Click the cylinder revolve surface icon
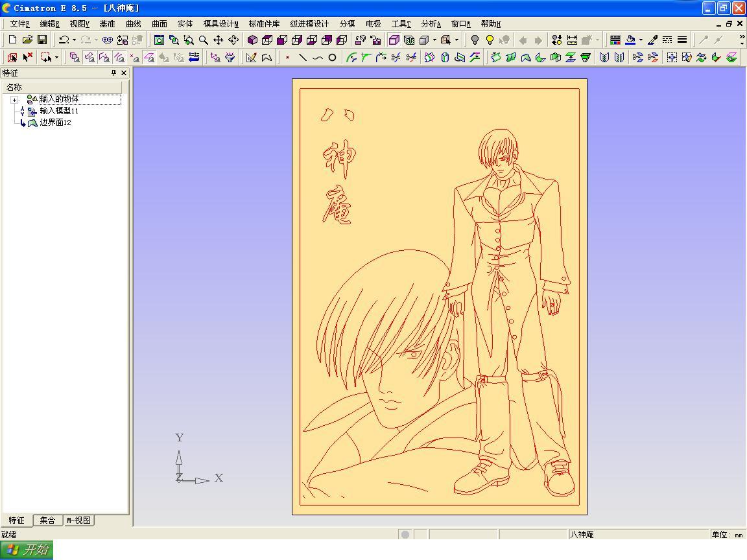 point(445,58)
